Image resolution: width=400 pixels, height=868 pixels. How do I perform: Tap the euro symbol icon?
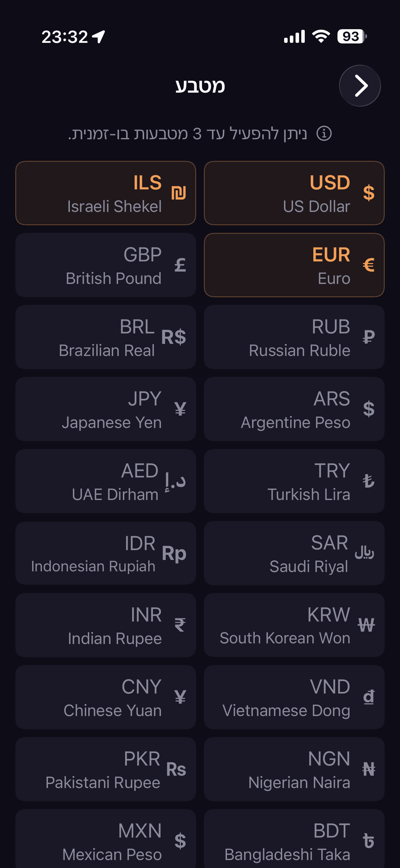[x=368, y=265]
